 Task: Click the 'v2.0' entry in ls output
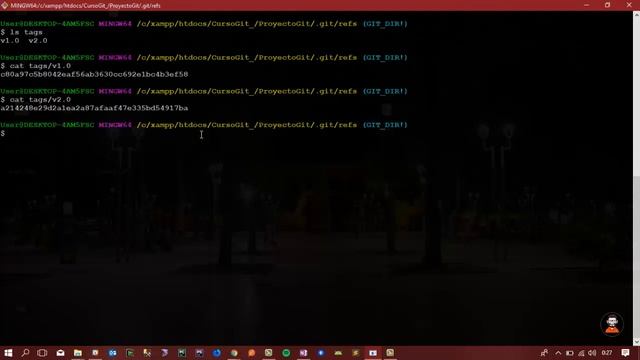click(x=38, y=41)
